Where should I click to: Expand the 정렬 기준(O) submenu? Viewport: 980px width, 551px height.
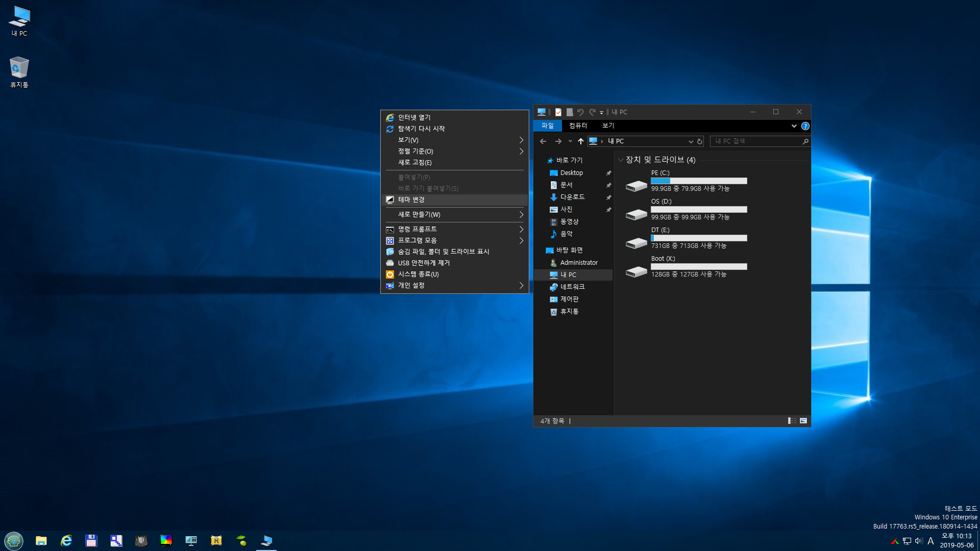point(455,151)
